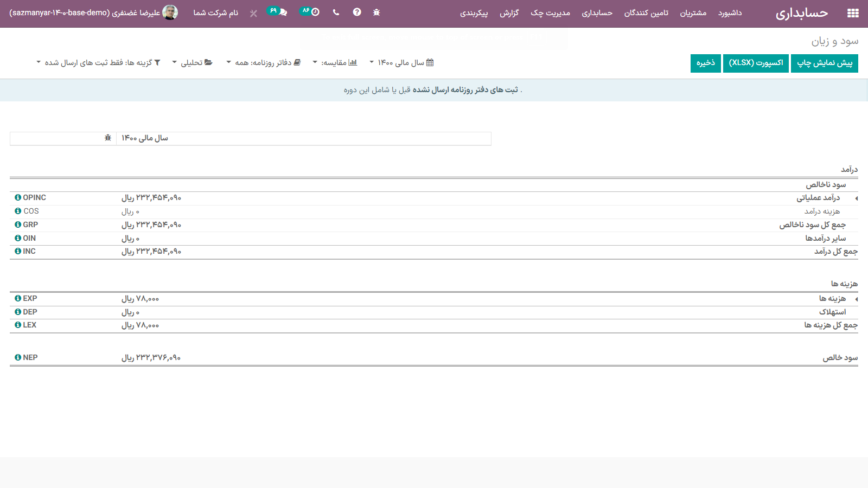Screen dimensions: 868x488
Task: Open the fiscal year 1400 date filter
Action: pyautogui.click(x=401, y=63)
